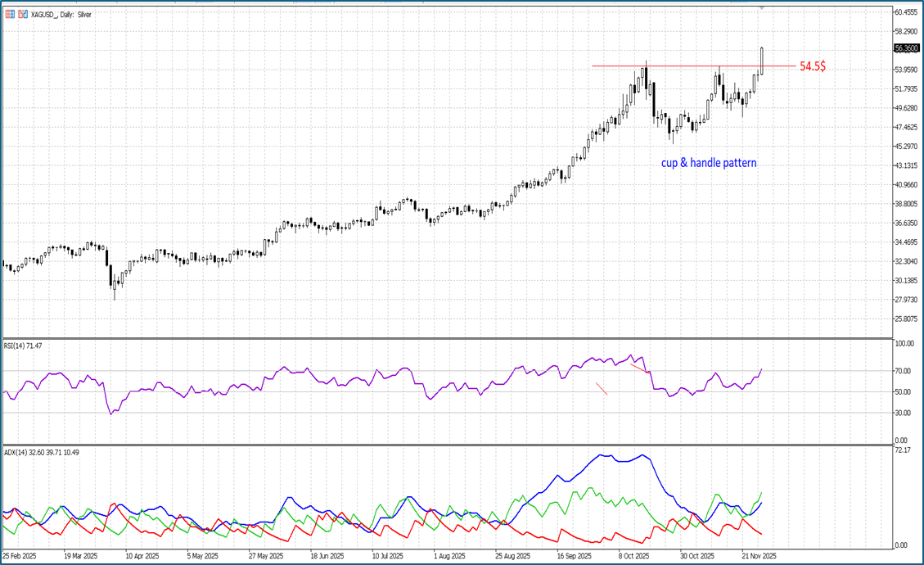The image size is (924, 565).
Task: Select the 30 Oct 2025 date label
Action: (x=697, y=555)
